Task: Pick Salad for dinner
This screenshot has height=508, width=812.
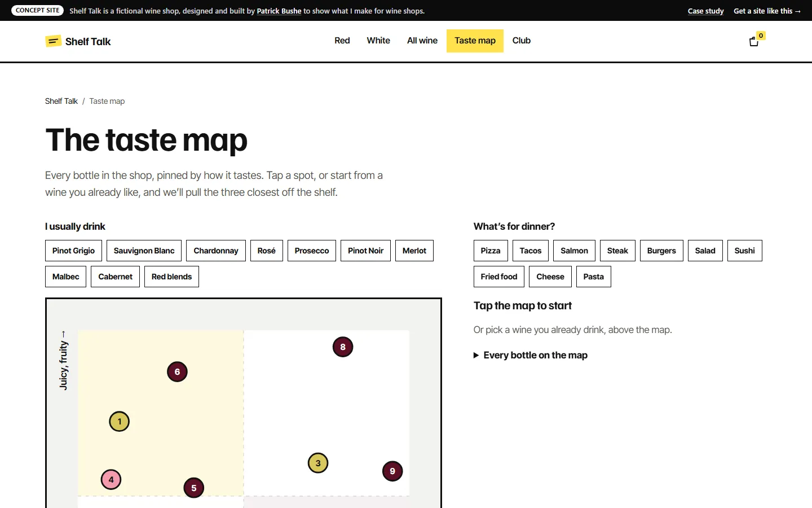Action: pyautogui.click(x=705, y=251)
